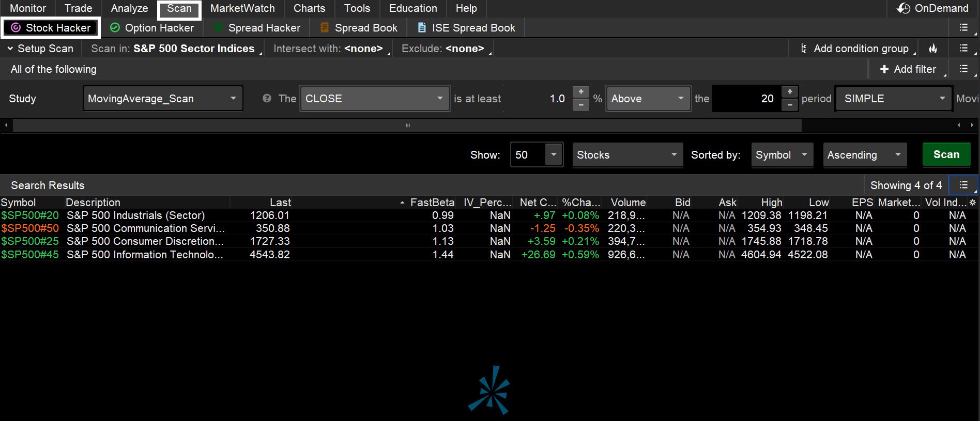Increase the 20 period value
980x421 pixels.
[x=790, y=91]
